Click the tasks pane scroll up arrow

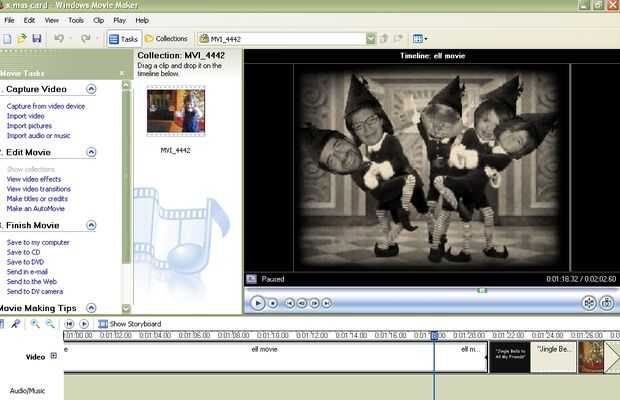pos(126,85)
